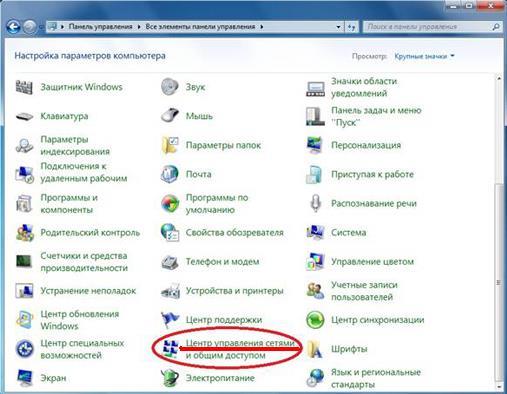Screen dimensions: 507x394
Task: Open the Параметры папок folder icon
Action: click(x=170, y=145)
